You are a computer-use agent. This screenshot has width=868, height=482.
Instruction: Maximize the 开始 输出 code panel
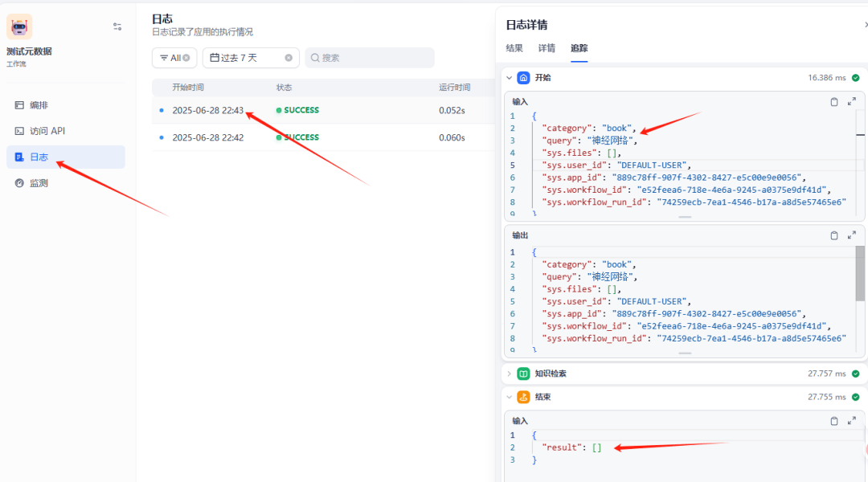(x=852, y=235)
